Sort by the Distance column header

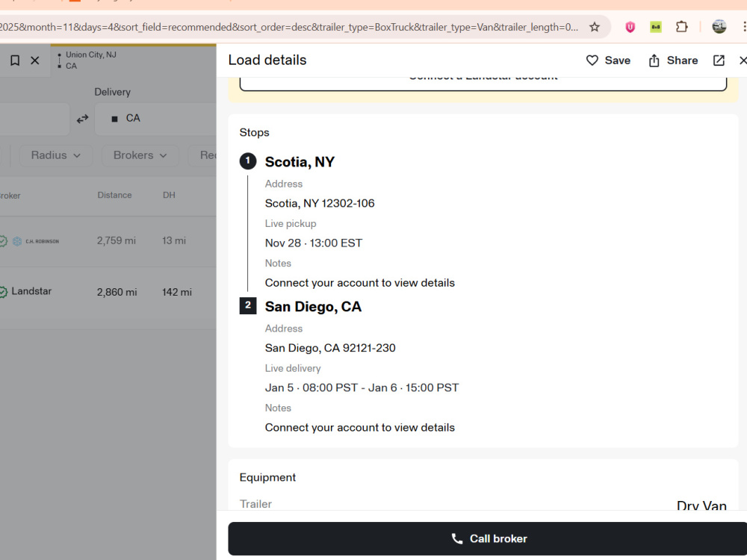(x=114, y=195)
